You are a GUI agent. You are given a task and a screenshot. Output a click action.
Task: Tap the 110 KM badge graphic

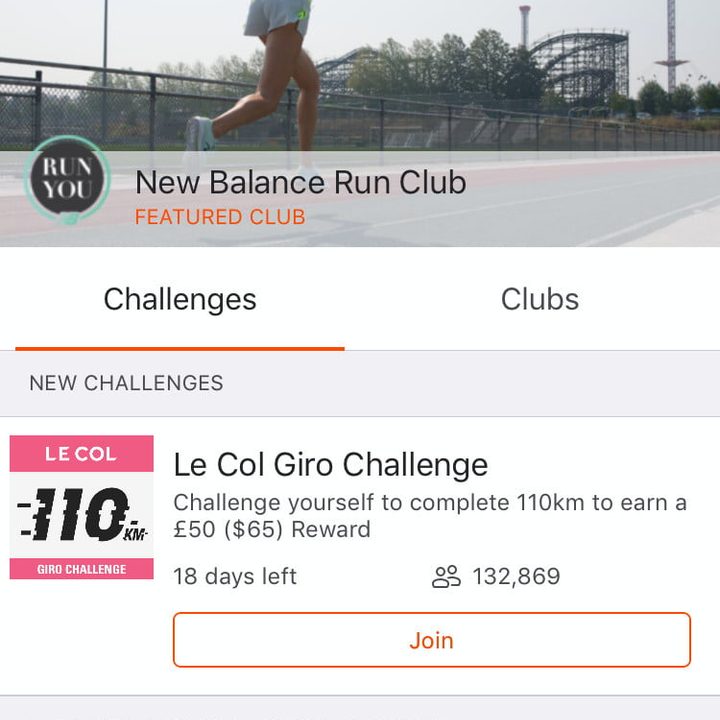coord(81,516)
